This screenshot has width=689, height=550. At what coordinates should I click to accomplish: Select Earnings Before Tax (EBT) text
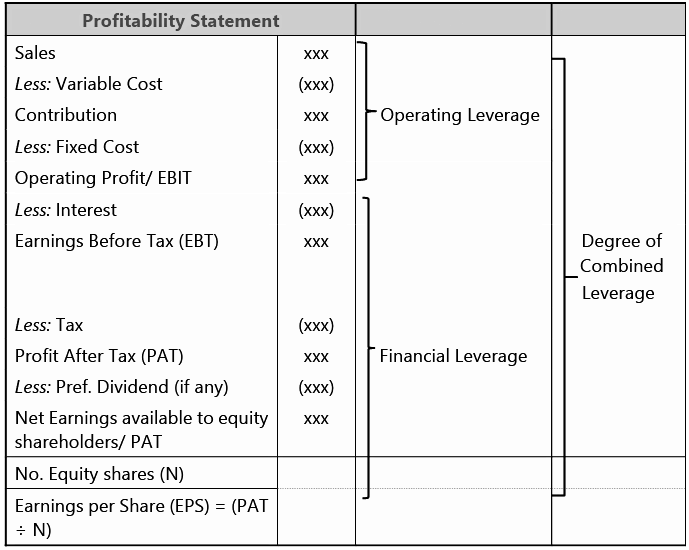click(x=116, y=241)
